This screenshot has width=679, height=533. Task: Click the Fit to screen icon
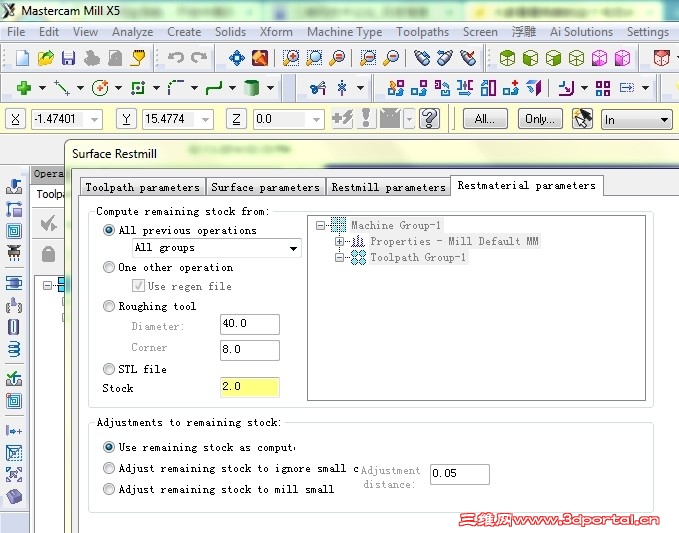click(236, 58)
